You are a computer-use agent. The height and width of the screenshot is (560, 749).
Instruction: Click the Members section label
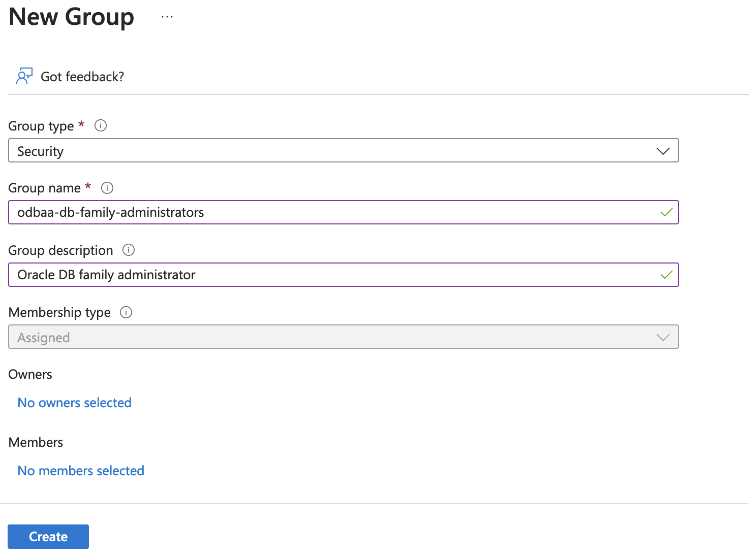pyautogui.click(x=36, y=442)
